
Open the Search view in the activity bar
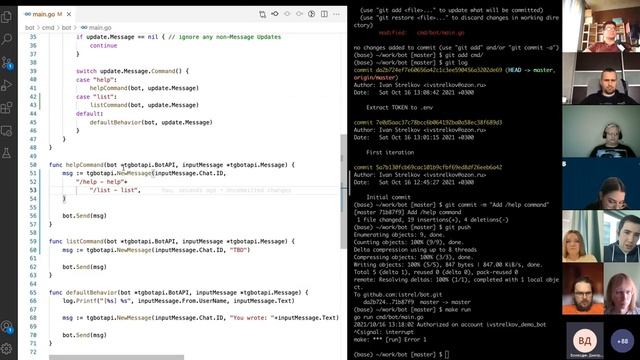click(7, 40)
